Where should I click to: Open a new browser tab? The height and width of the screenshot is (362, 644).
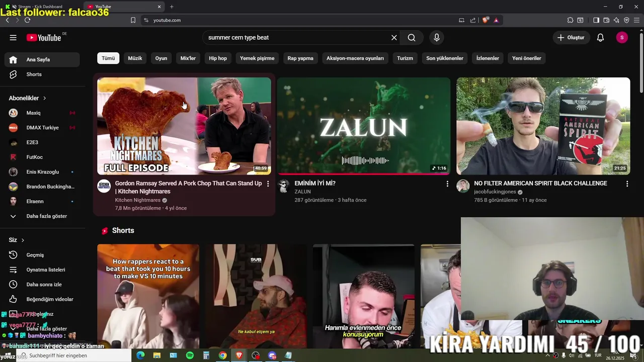pyautogui.click(x=172, y=7)
